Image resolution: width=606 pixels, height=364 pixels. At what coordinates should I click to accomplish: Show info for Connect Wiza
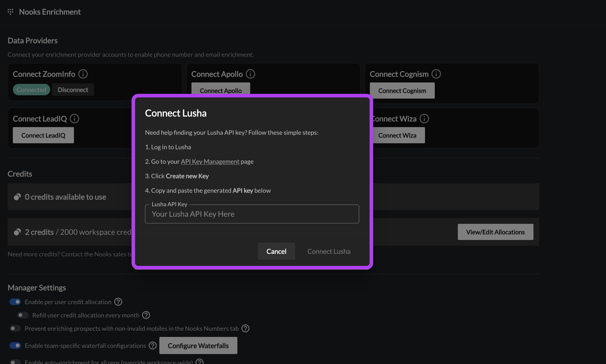424,119
